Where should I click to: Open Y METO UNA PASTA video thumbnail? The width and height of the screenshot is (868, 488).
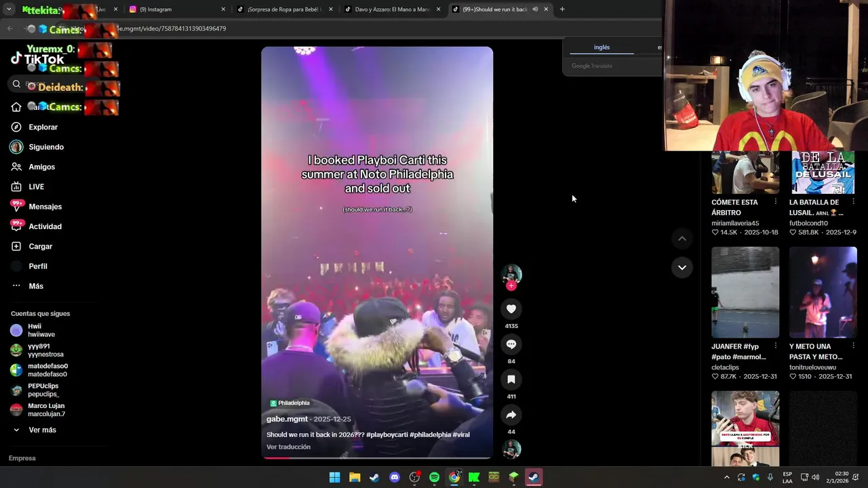823,292
